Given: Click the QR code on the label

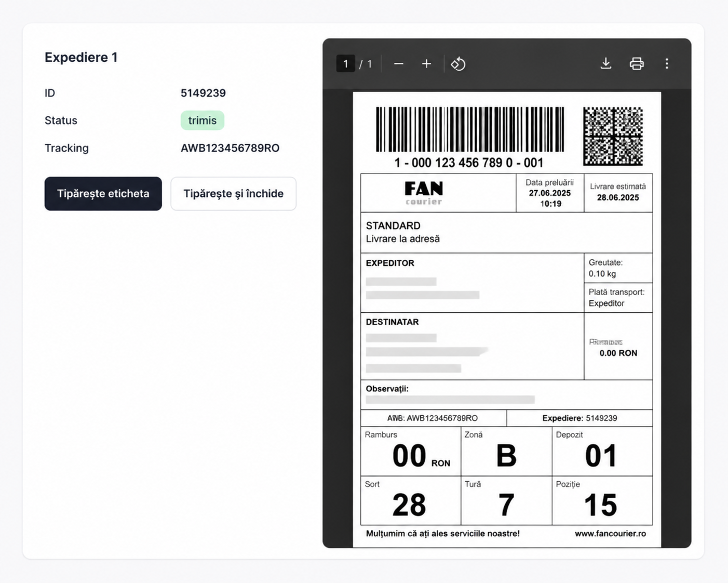Looking at the screenshot, I should point(613,136).
